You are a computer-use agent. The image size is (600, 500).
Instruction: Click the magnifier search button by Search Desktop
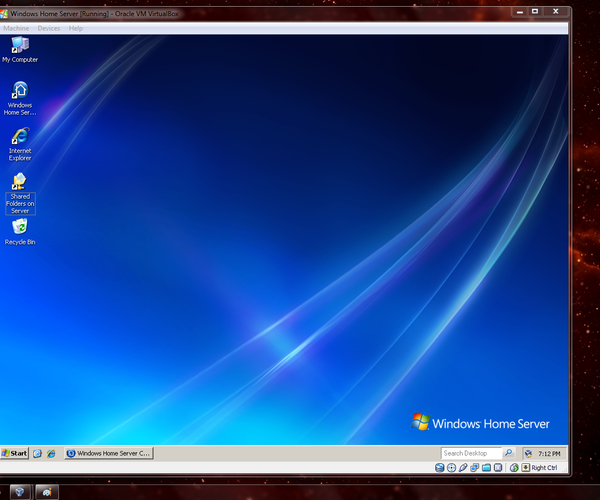508,453
